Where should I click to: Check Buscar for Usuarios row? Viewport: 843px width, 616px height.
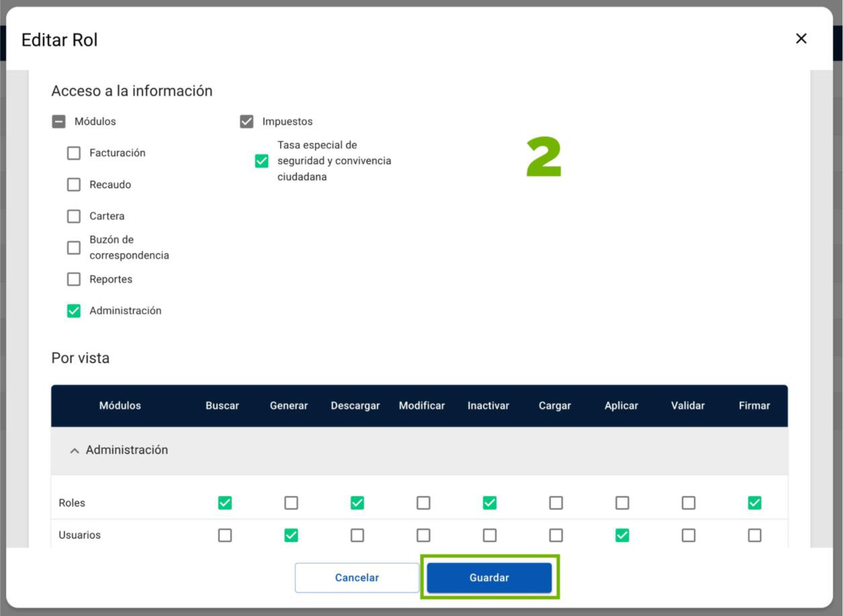pos(225,535)
